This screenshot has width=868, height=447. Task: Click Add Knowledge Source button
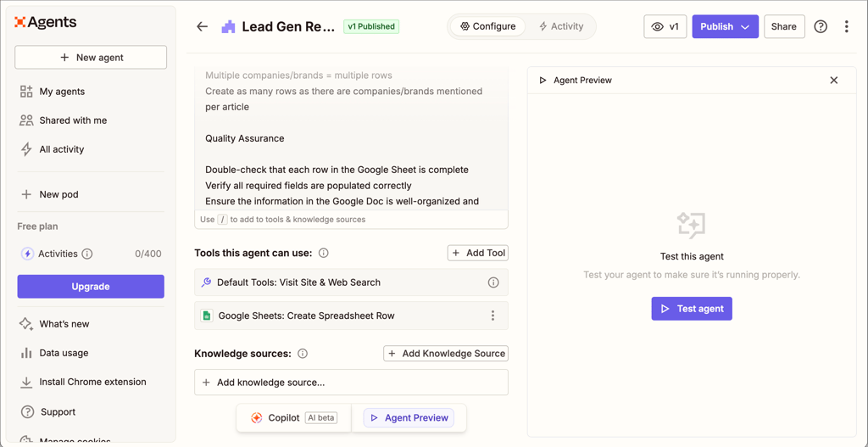tap(446, 354)
